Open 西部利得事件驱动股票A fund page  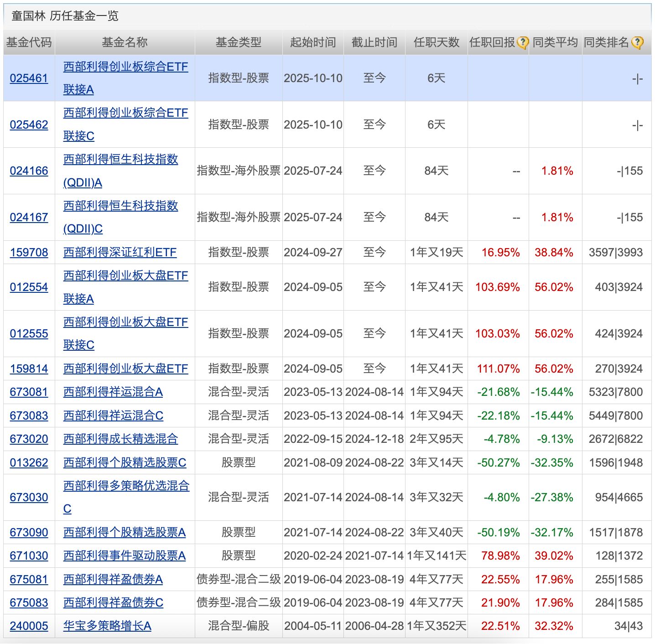[124, 556]
